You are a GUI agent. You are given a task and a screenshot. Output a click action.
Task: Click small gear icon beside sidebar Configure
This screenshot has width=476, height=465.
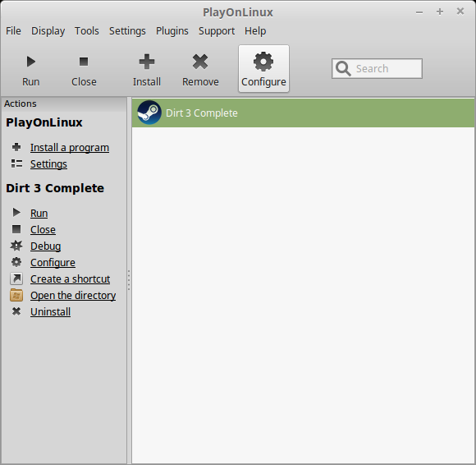click(x=16, y=262)
